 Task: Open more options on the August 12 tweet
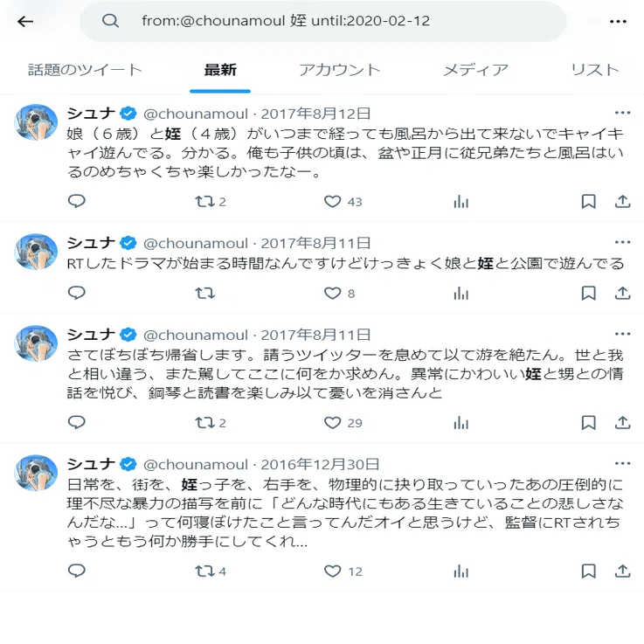point(622,113)
